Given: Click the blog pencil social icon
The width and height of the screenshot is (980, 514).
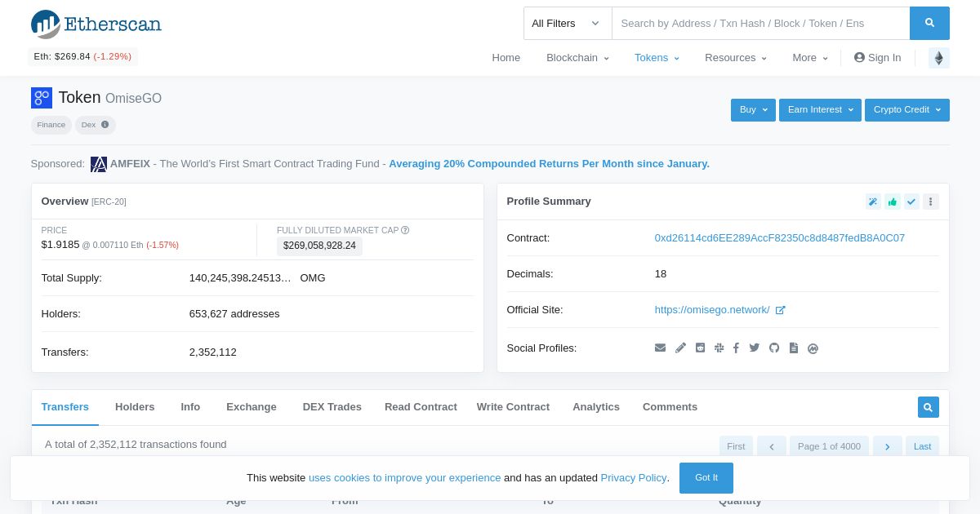Looking at the screenshot, I should pyautogui.click(x=681, y=348).
